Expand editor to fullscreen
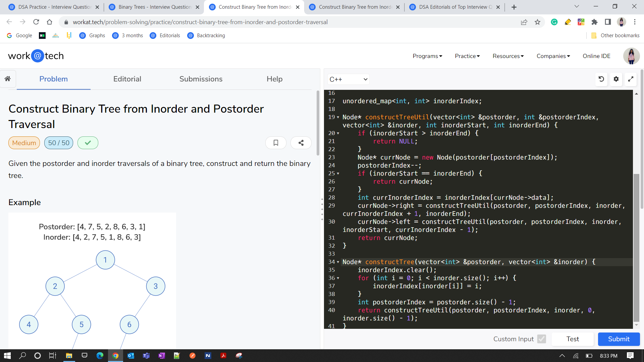 click(x=631, y=79)
